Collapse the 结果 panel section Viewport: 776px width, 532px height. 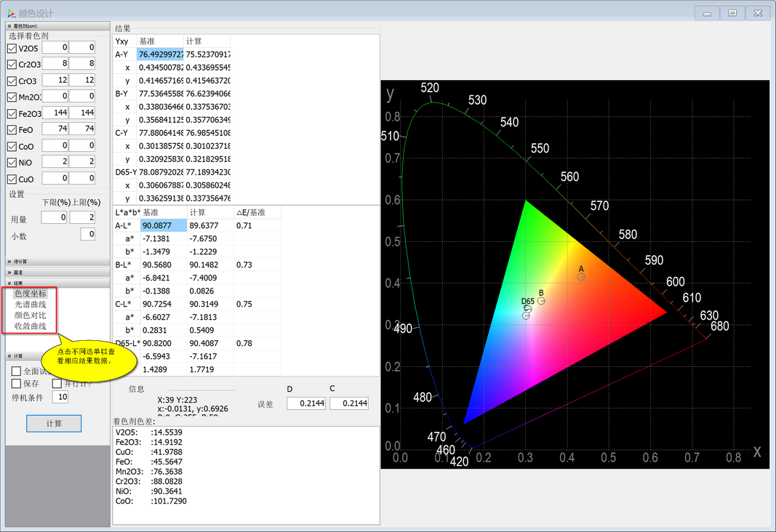point(57,283)
